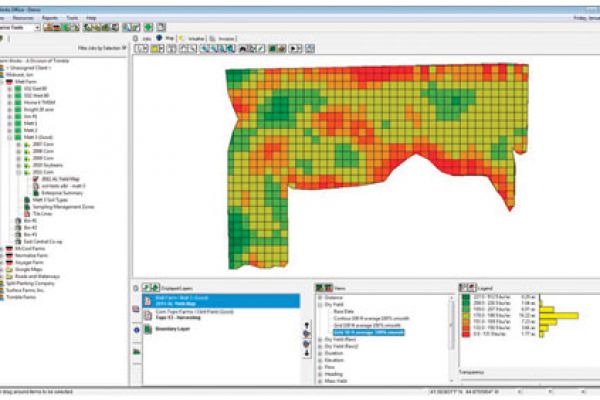Open the Resources menu
Viewport: 600px width, 400px height.
(x=23, y=18)
